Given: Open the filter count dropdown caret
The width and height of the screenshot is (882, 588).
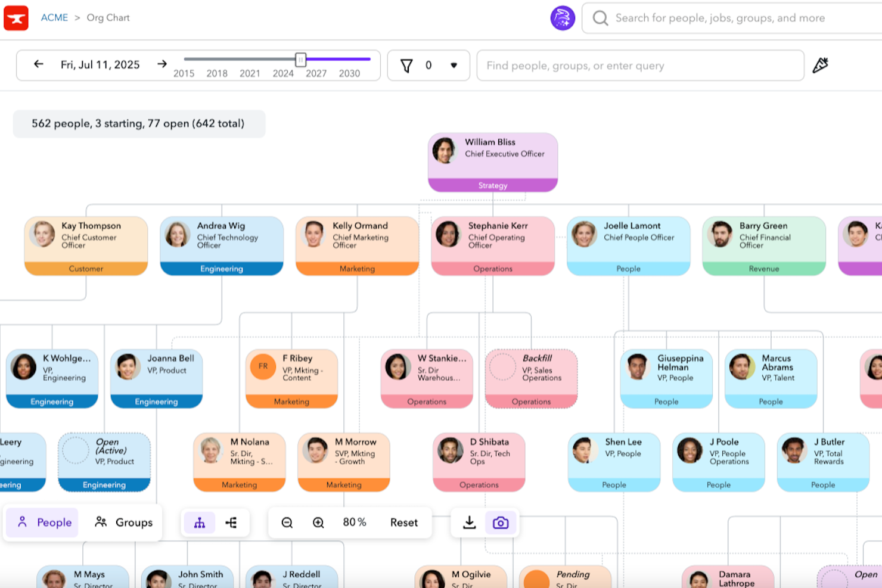Looking at the screenshot, I should [454, 66].
